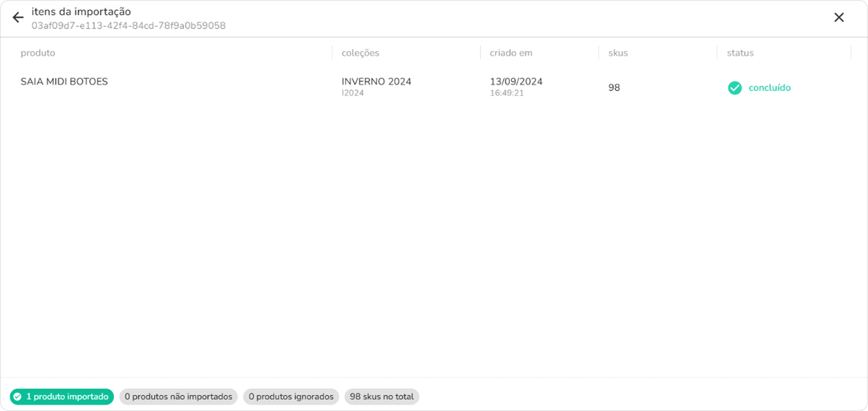
Task: Select the '1 produto importado' filter chip
Action: coord(62,397)
